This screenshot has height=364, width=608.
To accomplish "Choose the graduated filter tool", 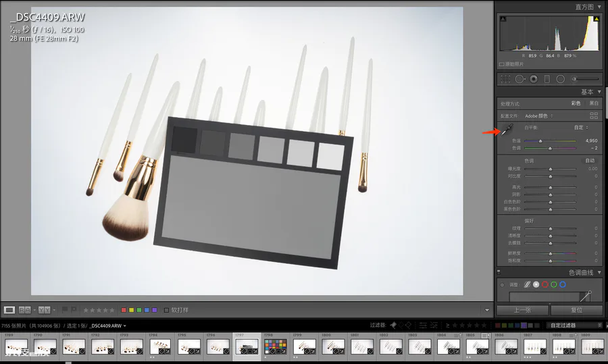I will (547, 79).
